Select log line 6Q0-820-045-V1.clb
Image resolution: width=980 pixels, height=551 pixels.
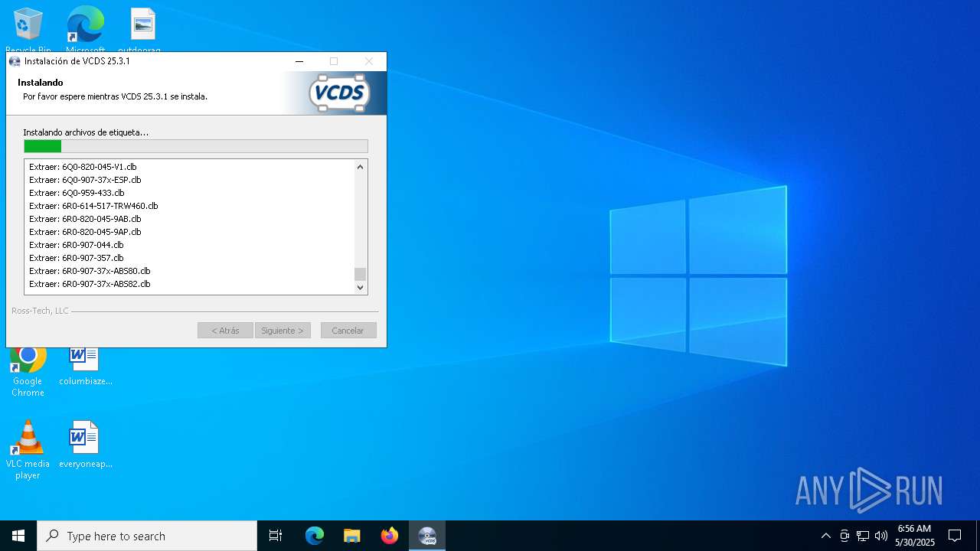pyautogui.click(x=83, y=167)
